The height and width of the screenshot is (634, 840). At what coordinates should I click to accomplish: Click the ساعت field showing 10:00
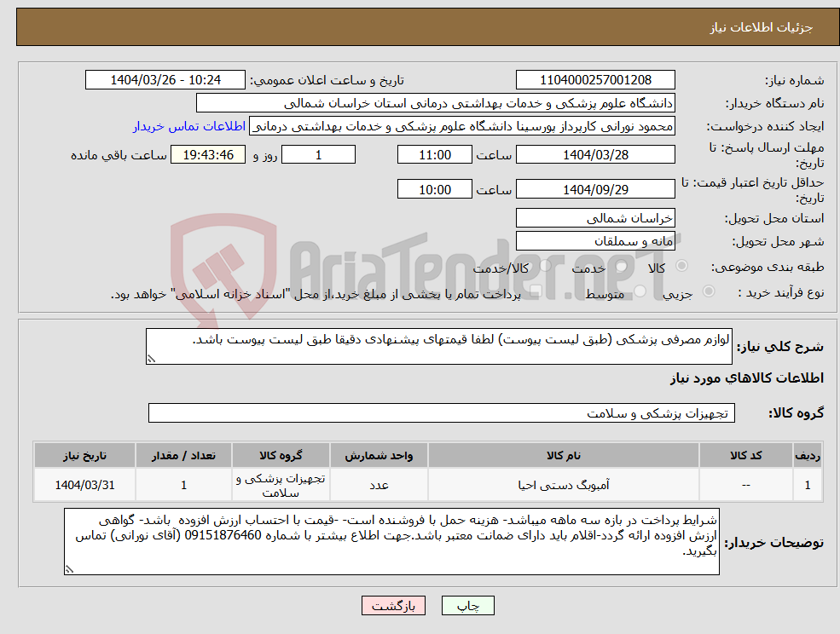[435, 188]
